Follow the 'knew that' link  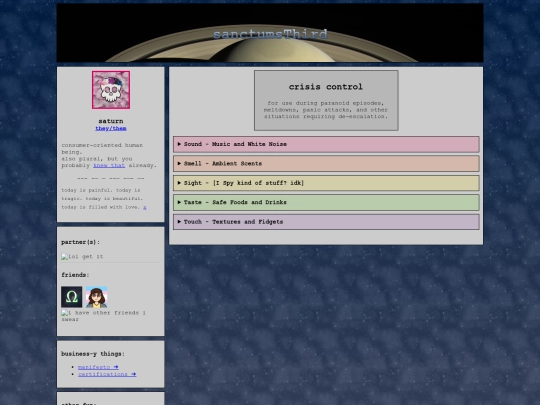pyautogui.click(x=109, y=166)
